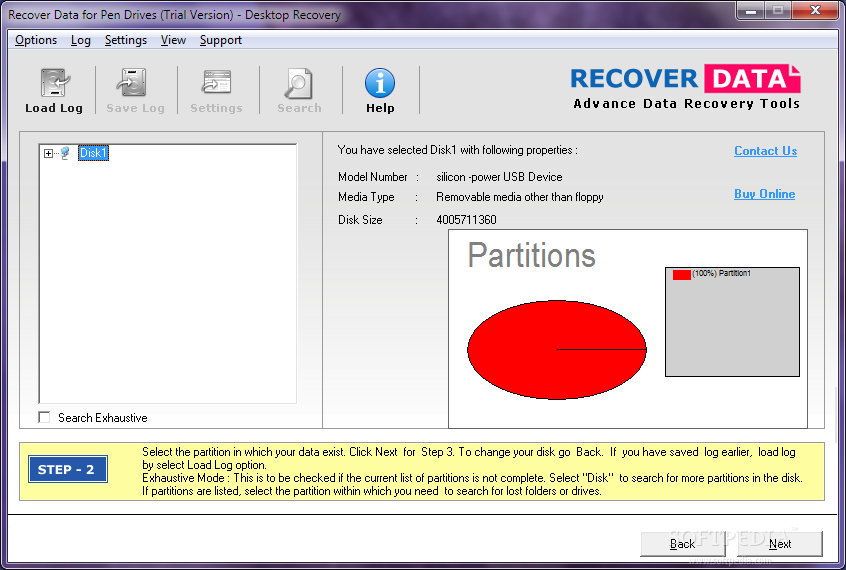Click Next to proceed to Step 3
This screenshot has height=570, width=846.
[x=780, y=544]
